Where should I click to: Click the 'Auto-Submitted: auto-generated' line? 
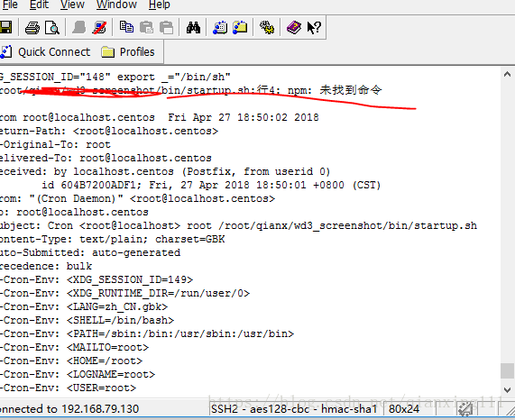[90, 252]
